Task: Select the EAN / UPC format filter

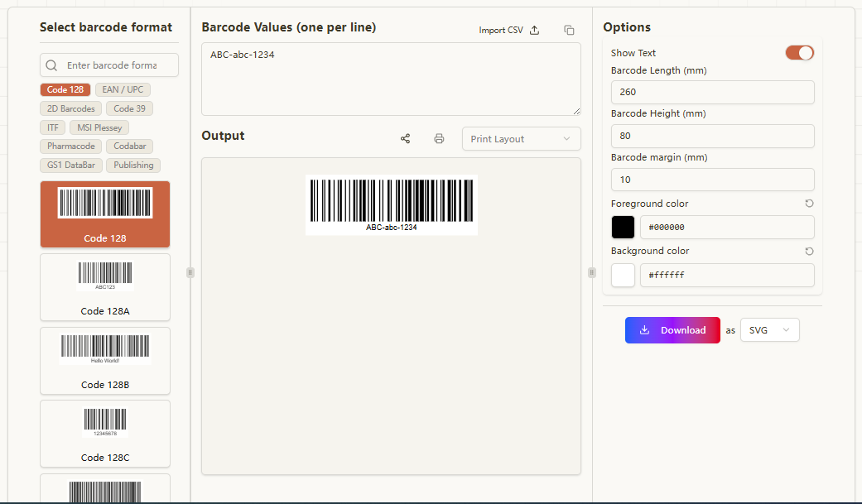Action: coord(123,89)
